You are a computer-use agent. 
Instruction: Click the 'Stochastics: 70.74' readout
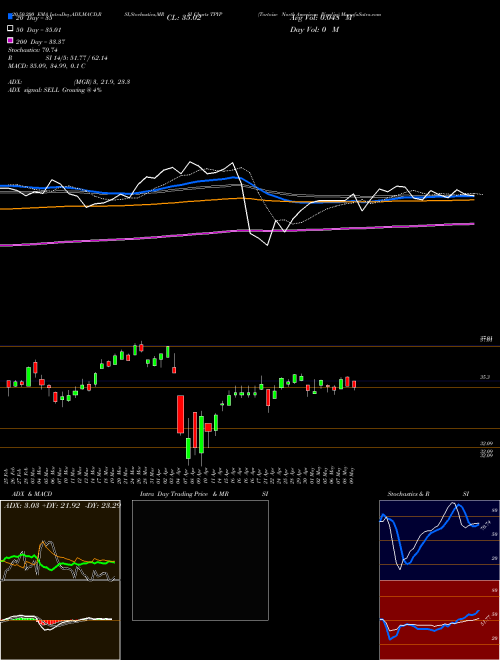32,50
